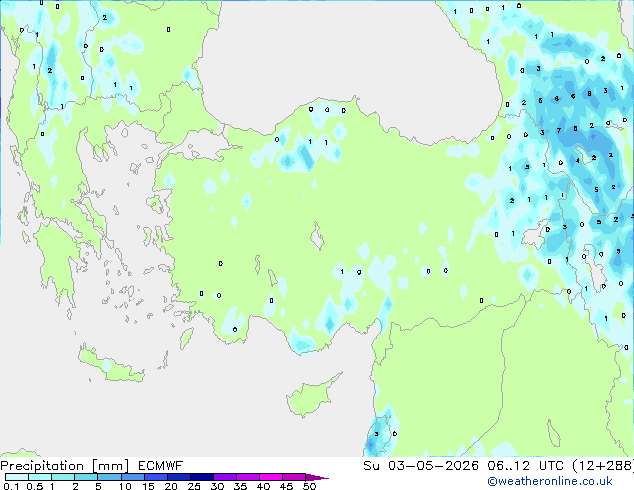The height and width of the screenshot is (490, 634).
Task: Pick the 10–15 mm legend color box
Action: (132, 477)
